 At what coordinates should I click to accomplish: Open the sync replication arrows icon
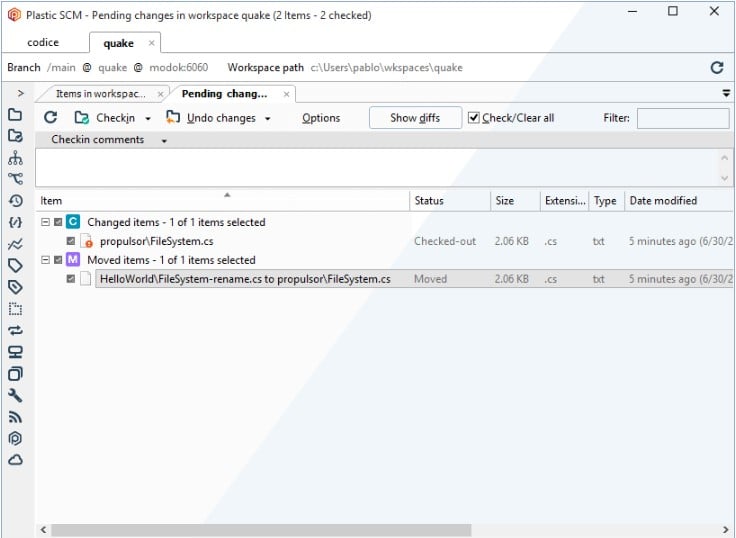(15, 330)
